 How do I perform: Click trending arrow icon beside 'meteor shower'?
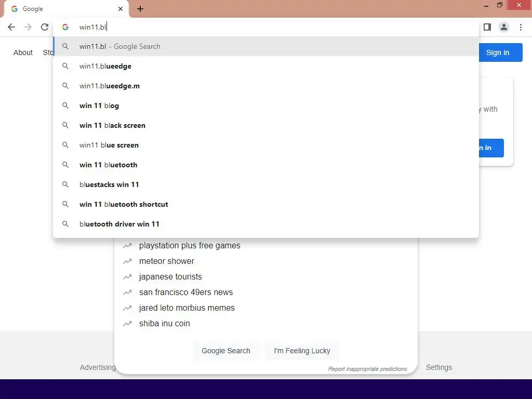point(127,261)
